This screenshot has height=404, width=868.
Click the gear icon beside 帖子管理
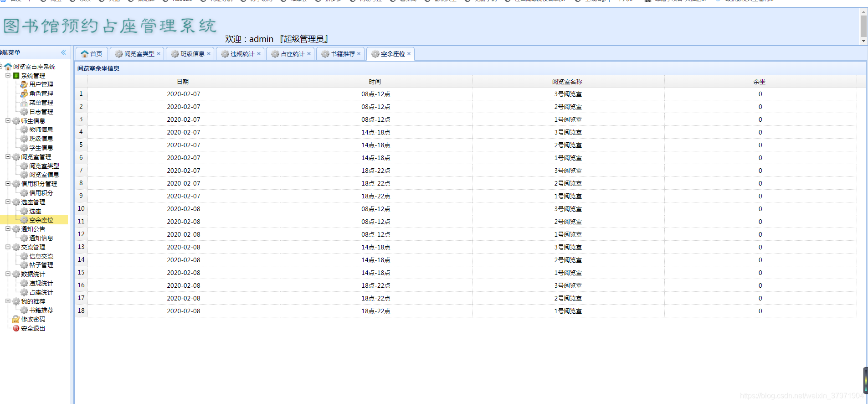point(24,265)
